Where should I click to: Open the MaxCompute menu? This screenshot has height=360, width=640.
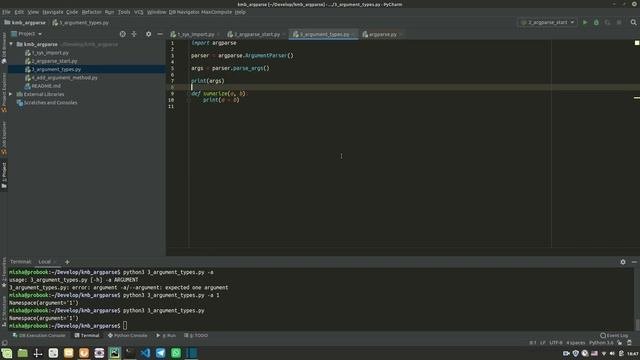coord(216,12)
